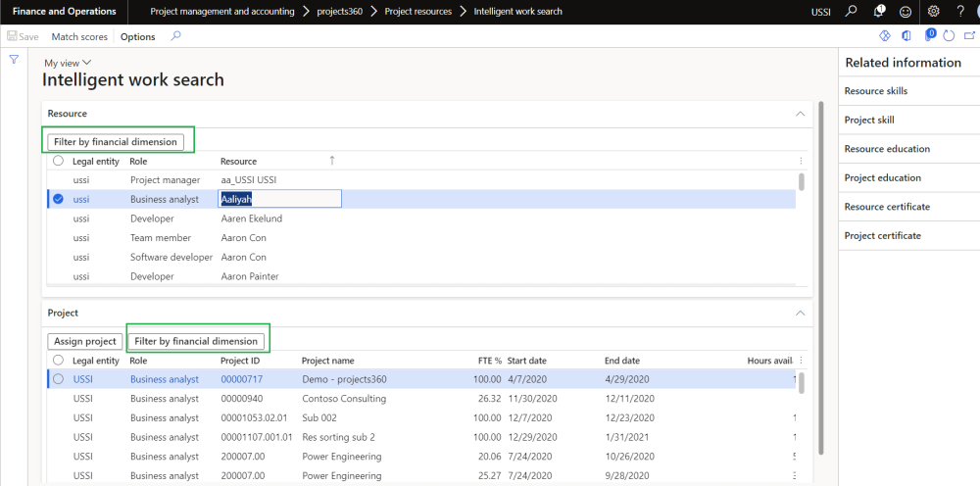Click the Resource name input field Aaliyah

279,199
